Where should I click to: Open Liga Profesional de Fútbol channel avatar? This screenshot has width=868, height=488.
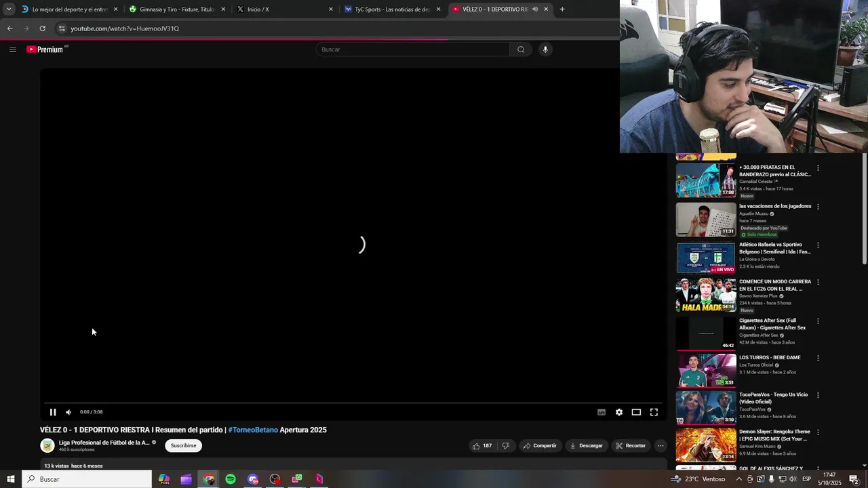[x=47, y=445]
